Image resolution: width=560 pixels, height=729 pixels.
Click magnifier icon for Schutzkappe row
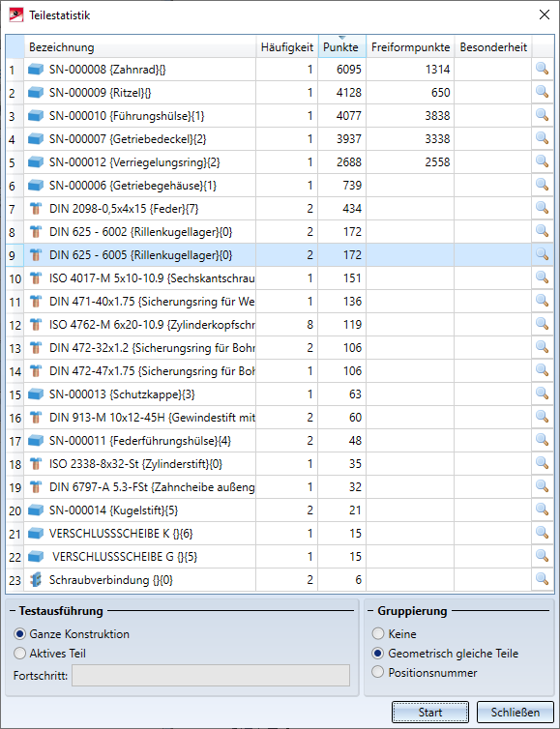(542, 394)
